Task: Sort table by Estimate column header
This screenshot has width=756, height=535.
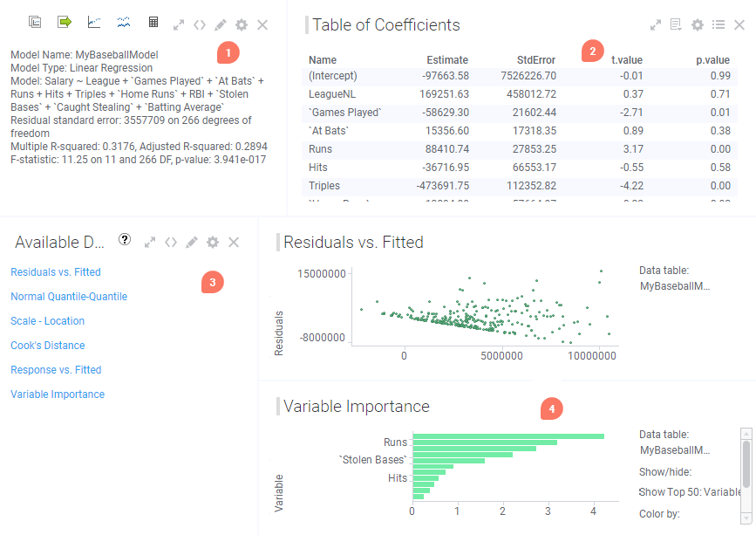Action: (447, 60)
